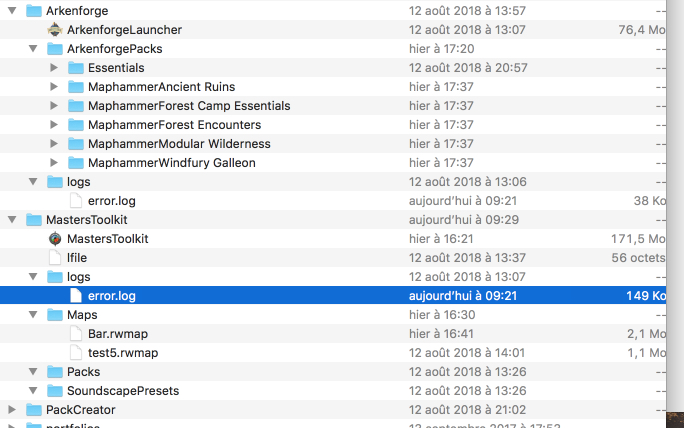
Task: Select the Packs folder name
Action: point(83,372)
